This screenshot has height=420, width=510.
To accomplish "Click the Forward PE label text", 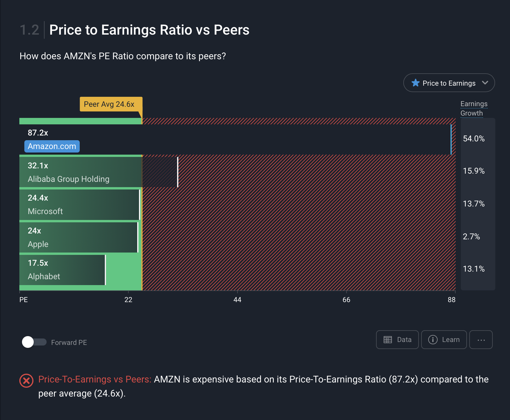I will [69, 342].
